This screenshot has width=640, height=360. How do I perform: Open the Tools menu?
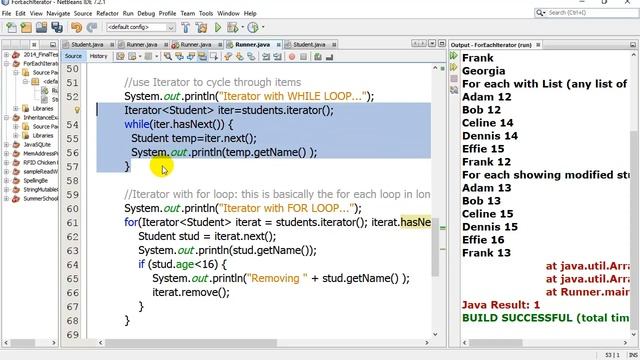pyautogui.click(x=206, y=13)
